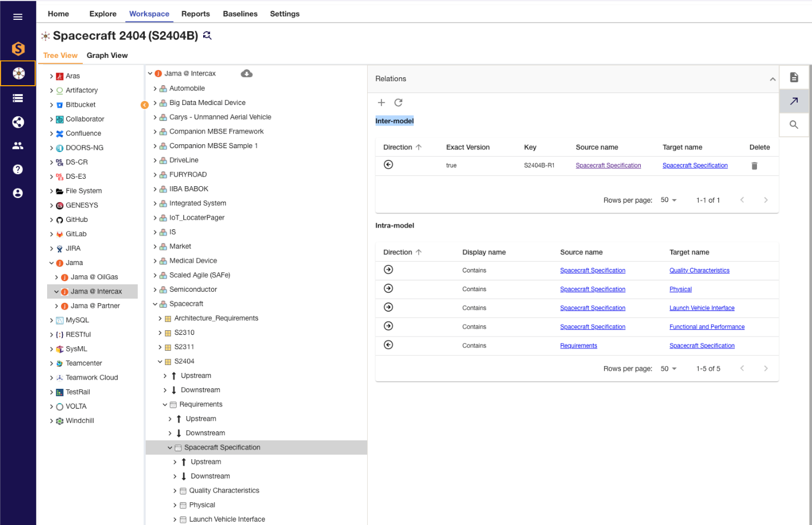
Task: Open the Settings menu
Action: click(285, 14)
